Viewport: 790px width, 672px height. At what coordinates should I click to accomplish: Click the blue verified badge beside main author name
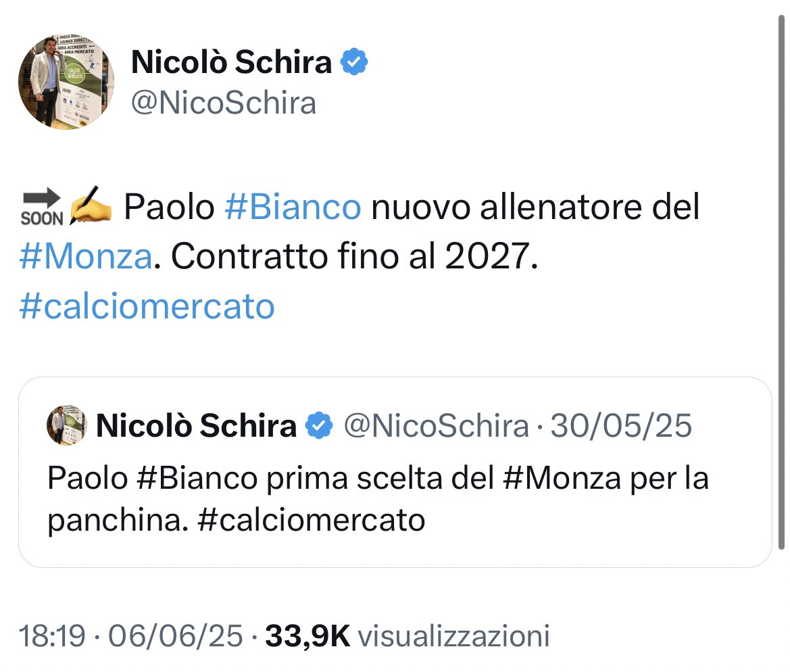coord(354,62)
